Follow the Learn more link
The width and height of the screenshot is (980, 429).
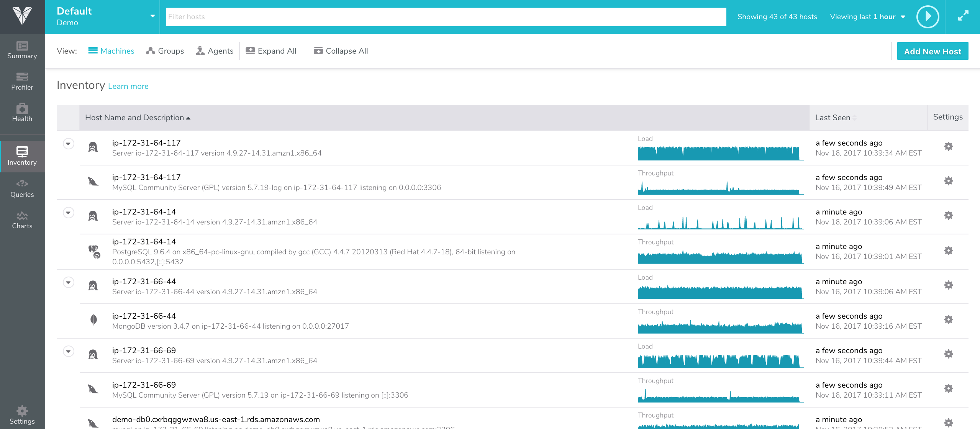pyautogui.click(x=128, y=86)
